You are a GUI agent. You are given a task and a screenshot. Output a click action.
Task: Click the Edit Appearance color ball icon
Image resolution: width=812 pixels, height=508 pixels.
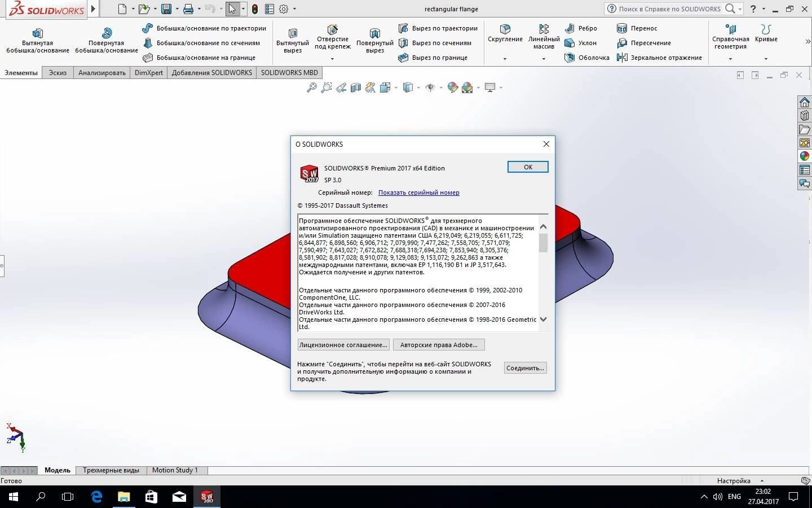click(452, 87)
